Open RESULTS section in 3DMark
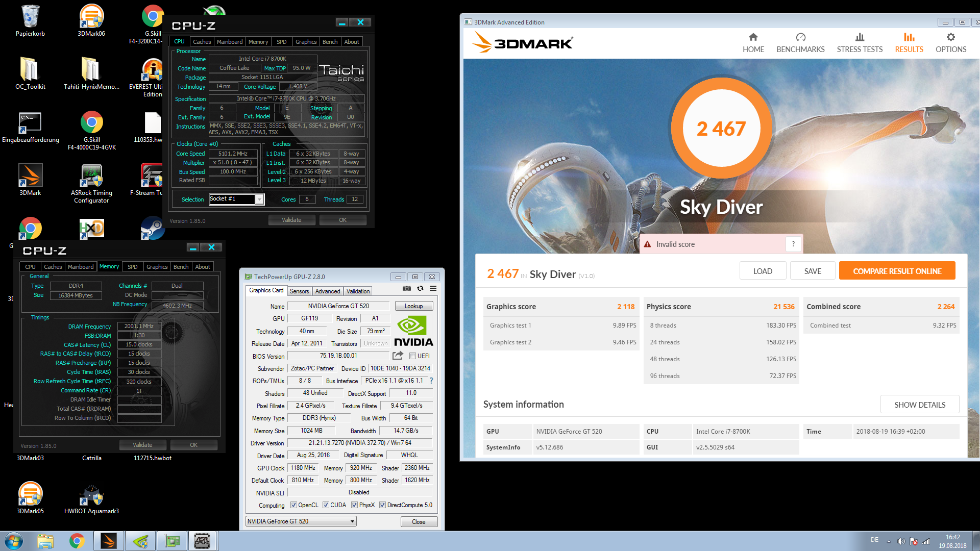Image resolution: width=980 pixels, height=551 pixels. point(909,43)
